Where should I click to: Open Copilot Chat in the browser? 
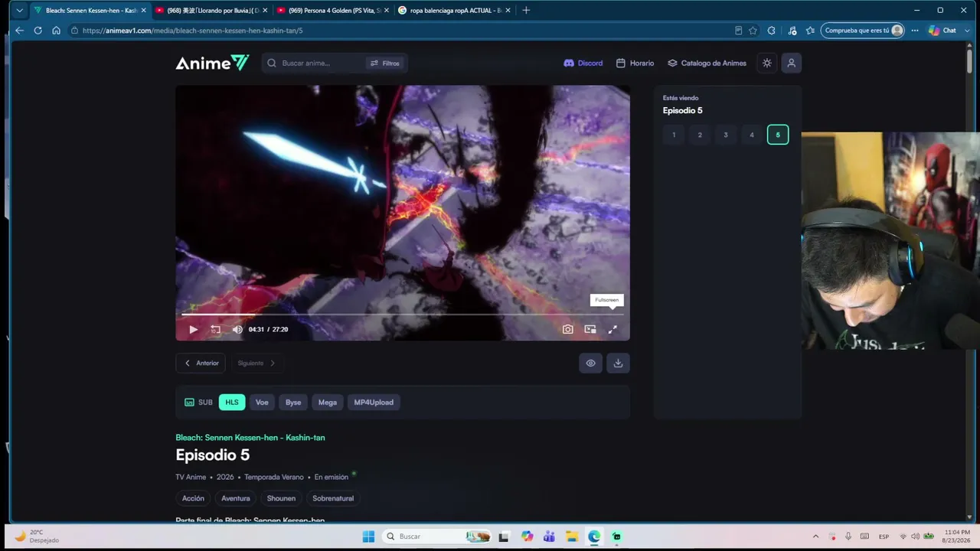pyautogui.click(x=942, y=31)
